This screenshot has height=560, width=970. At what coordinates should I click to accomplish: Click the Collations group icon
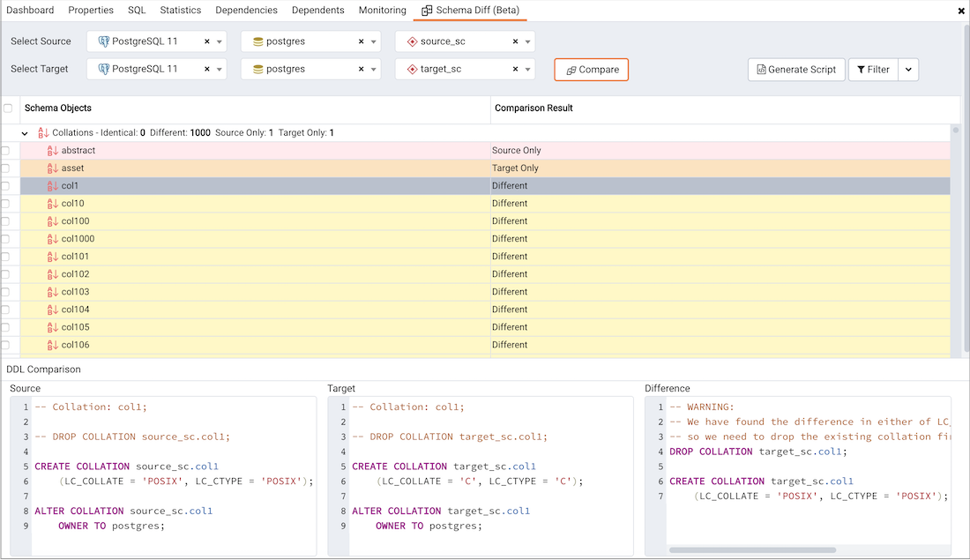click(x=43, y=133)
